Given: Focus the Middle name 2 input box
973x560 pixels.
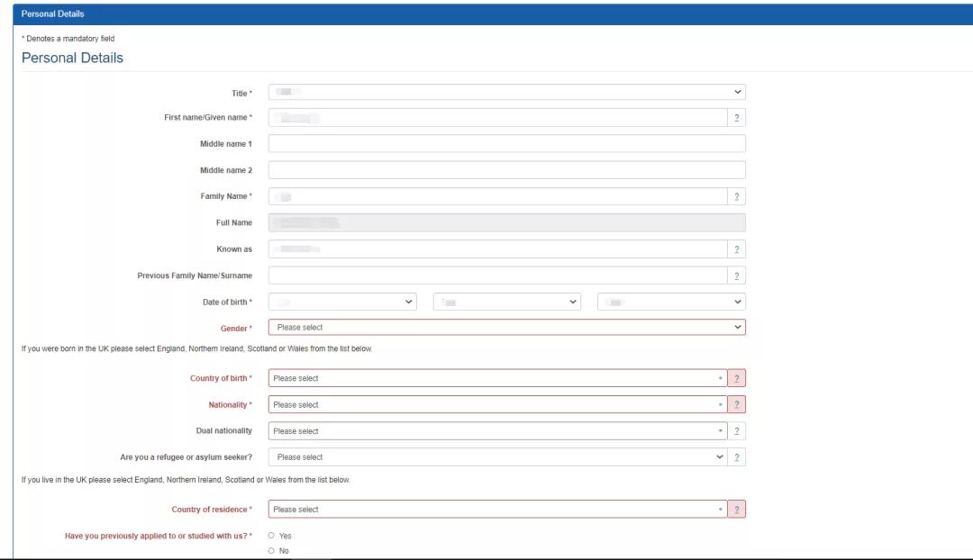Looking at the screenshot, I should coord(506,170).
